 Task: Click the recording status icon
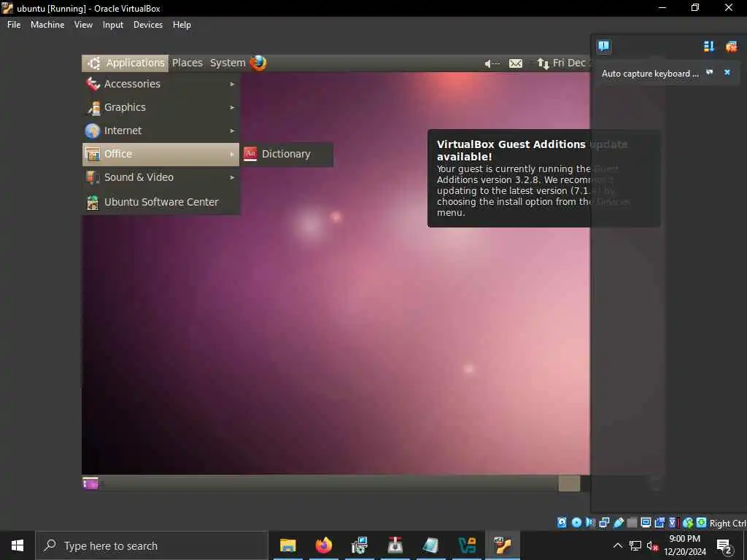point(659,523)
